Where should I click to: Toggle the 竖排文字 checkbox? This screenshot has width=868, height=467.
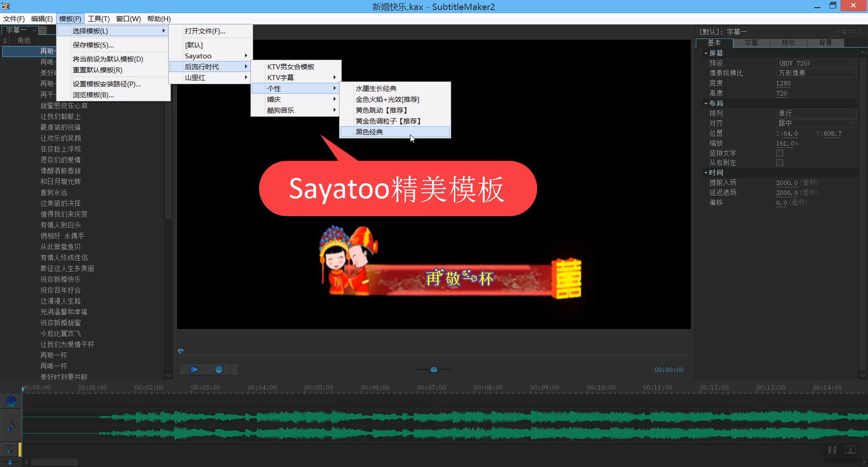[779, 153]
